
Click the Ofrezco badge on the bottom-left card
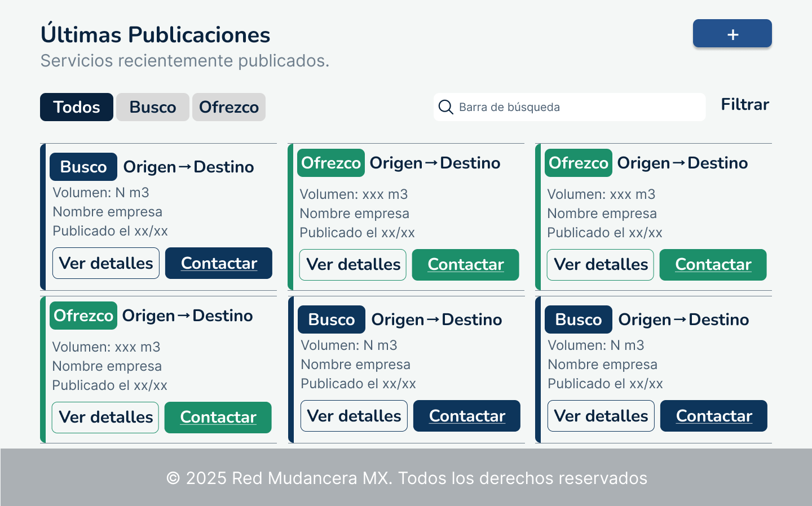(x=83, y=316)
